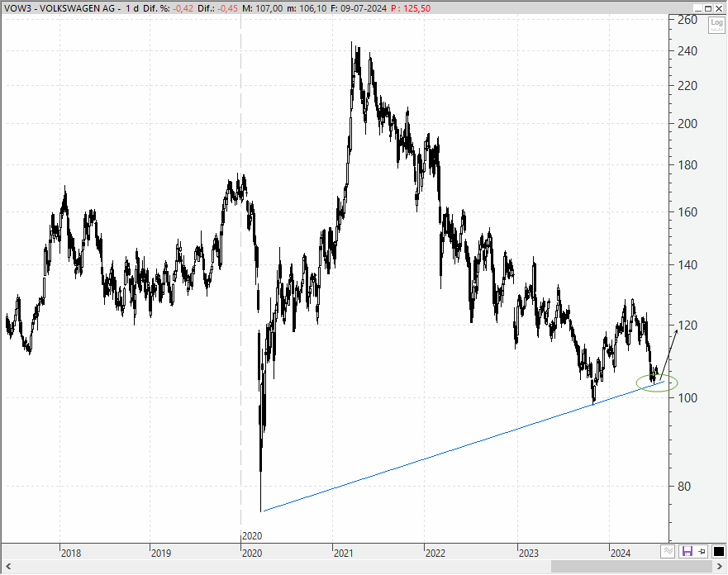Click the 180 price axis label

pos(688,164)
